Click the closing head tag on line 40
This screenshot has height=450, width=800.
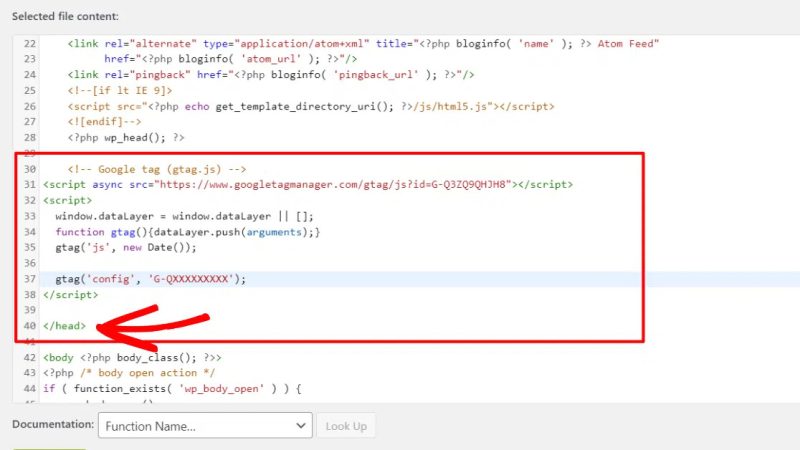point(64,326)
